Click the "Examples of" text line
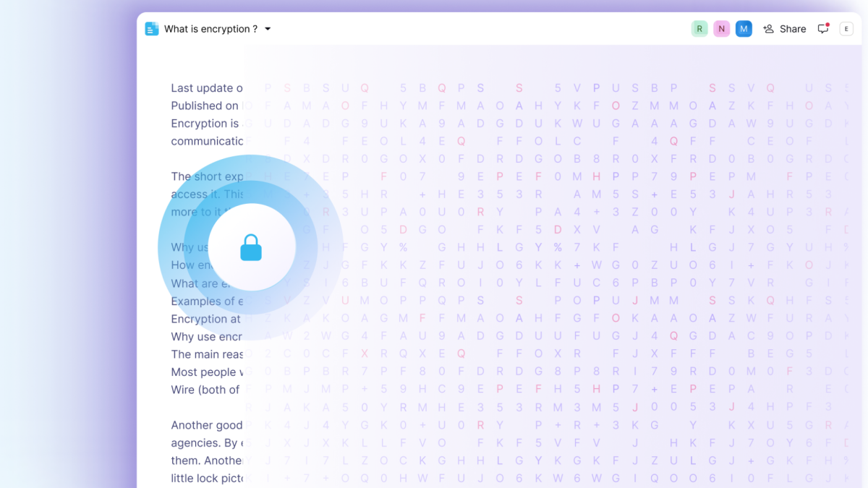 click(206, 301)
